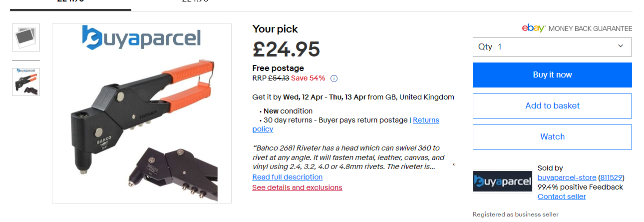The height and width of the screenshot is (222, 644).
Task: Click the info icon beside Save 54%
Action: pos(334,78)
